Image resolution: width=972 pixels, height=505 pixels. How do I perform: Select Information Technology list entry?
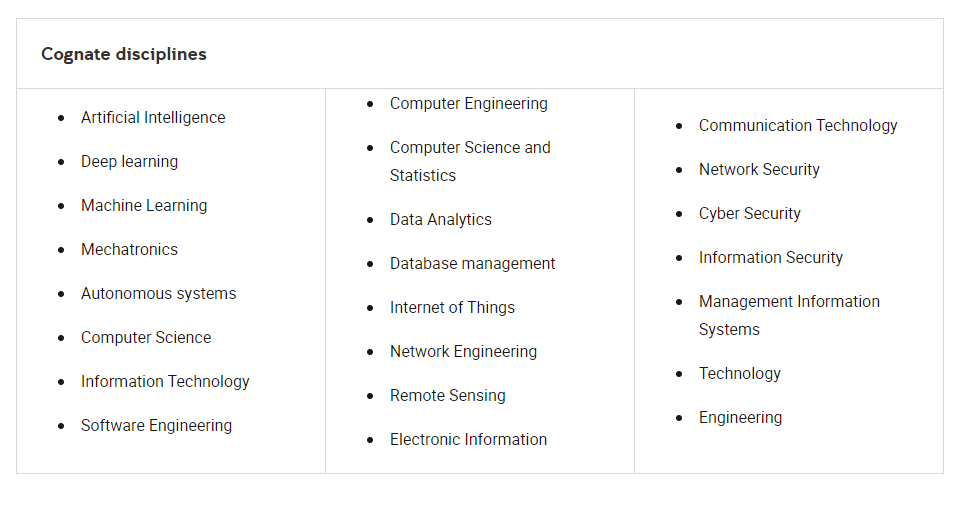point(166,382)
